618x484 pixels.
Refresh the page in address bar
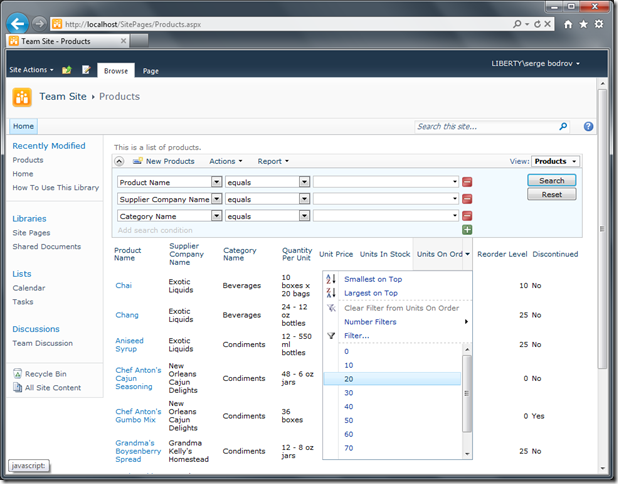click(537, 24)
